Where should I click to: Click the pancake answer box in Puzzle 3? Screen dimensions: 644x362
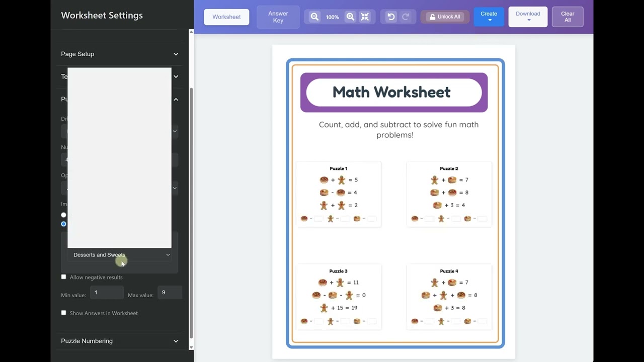(371, 321)
